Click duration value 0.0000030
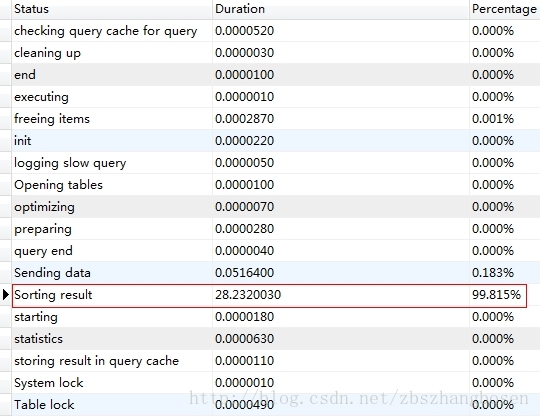 (x=245, y=53)
